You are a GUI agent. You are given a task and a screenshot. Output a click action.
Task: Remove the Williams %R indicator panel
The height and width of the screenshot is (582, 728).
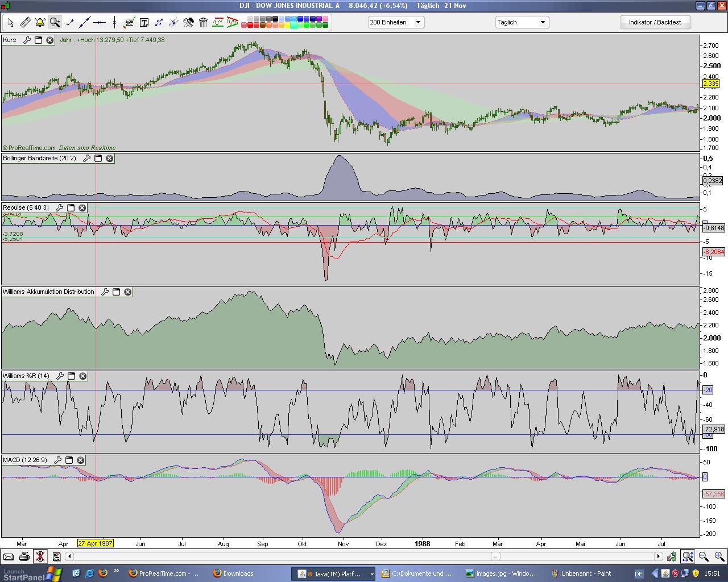[82, 376]
